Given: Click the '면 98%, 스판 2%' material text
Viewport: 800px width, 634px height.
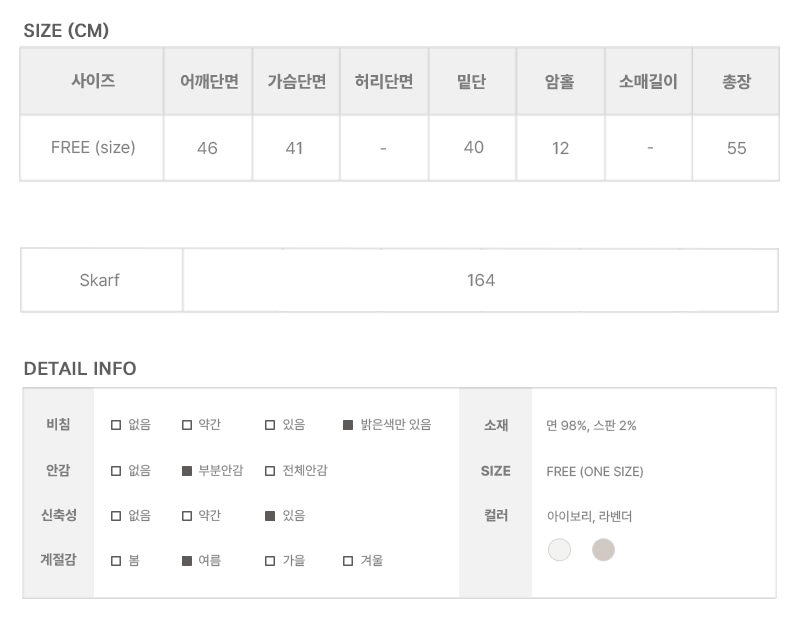Looking at the screenshot, I should tap(591, 426).
